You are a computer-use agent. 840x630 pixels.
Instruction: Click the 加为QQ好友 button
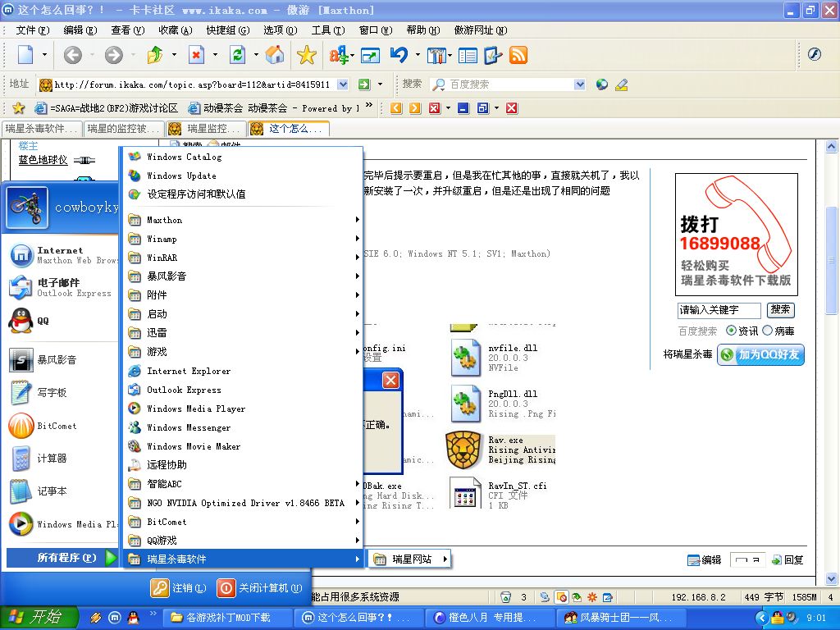pyautogui.click(x=760, y=354)
